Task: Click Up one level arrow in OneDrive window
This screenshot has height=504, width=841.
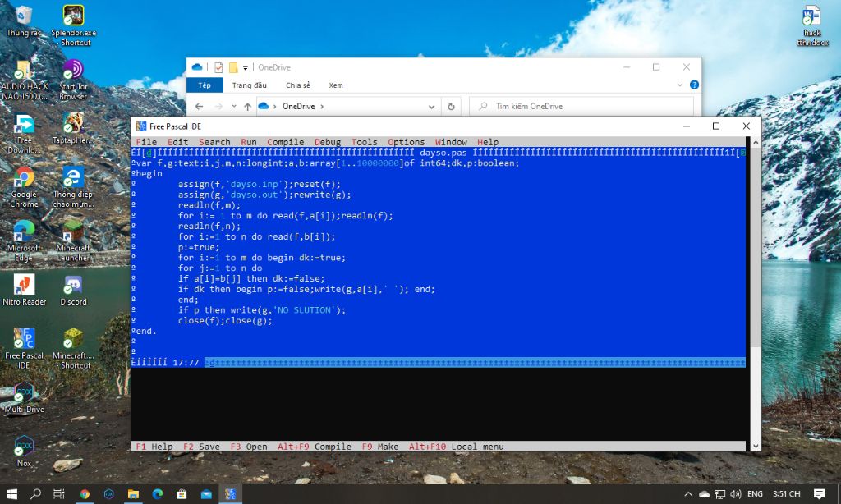Action: click(247, 106)
